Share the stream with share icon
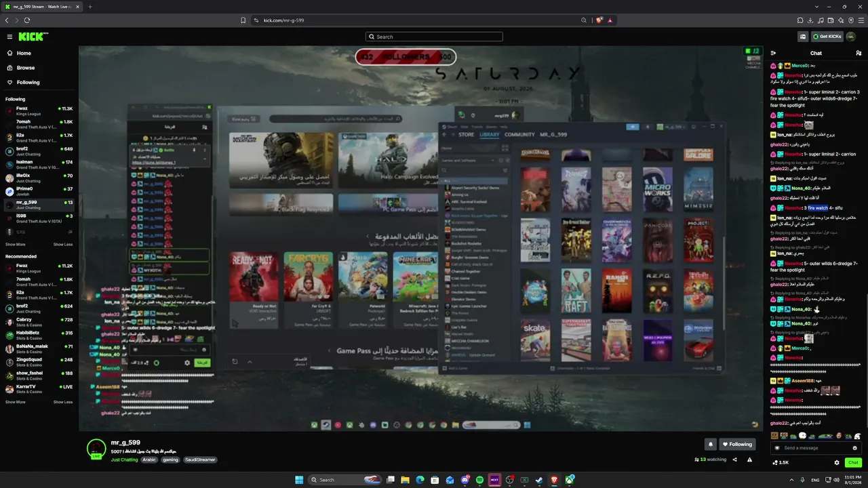This screenshot has width=868, height=488. click(x=734, y=460)
